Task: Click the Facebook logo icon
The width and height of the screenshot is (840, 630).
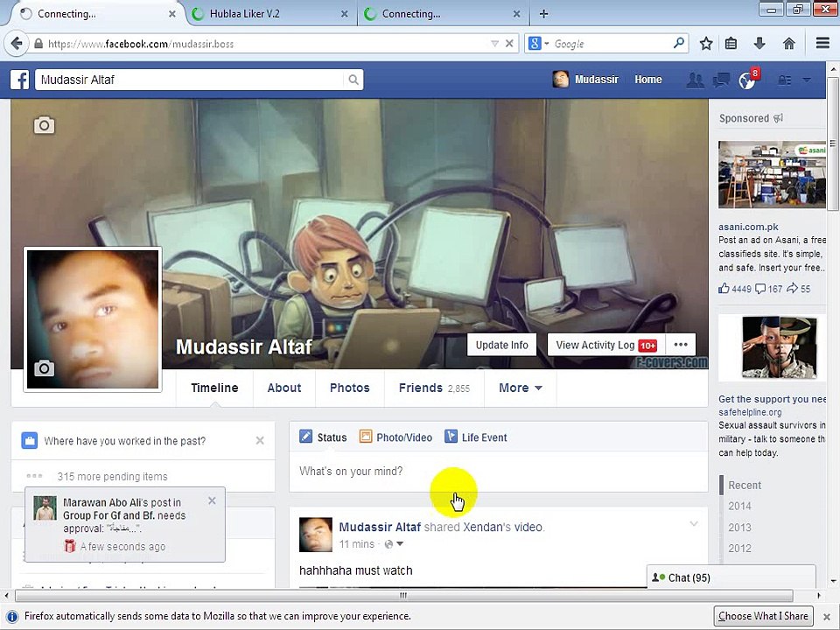Action: pos(20,80)
